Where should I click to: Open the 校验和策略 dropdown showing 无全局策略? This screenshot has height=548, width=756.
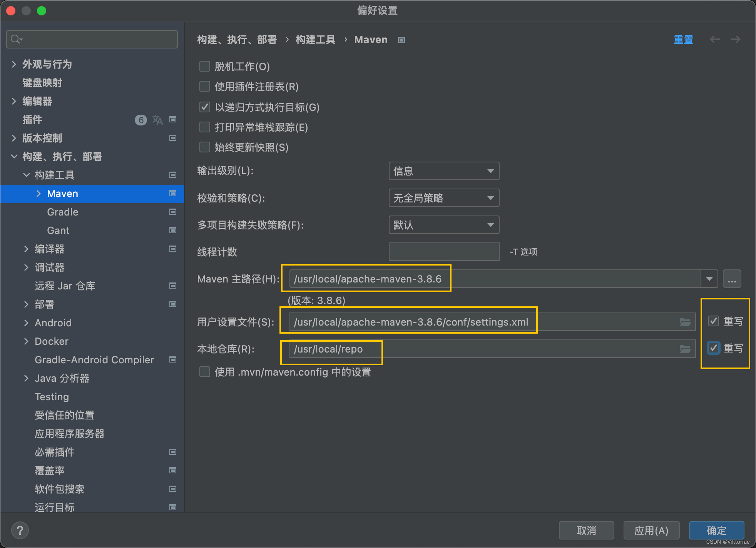[x=444, y=198]
